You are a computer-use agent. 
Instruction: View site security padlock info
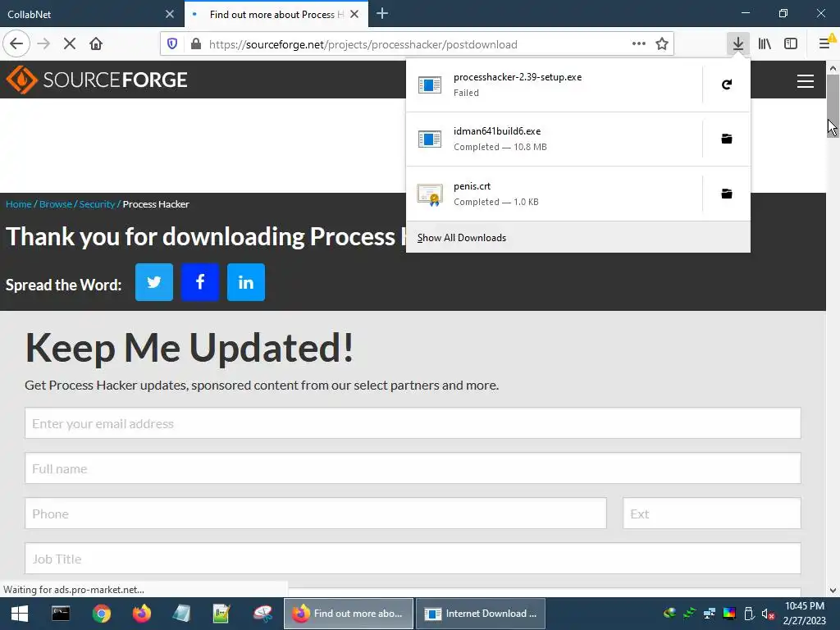pos(196,44)
